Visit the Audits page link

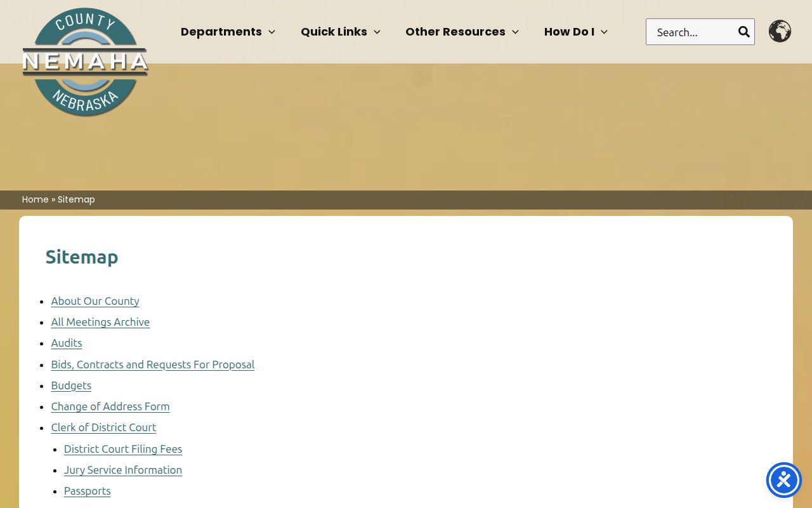(x=67, y=343)
